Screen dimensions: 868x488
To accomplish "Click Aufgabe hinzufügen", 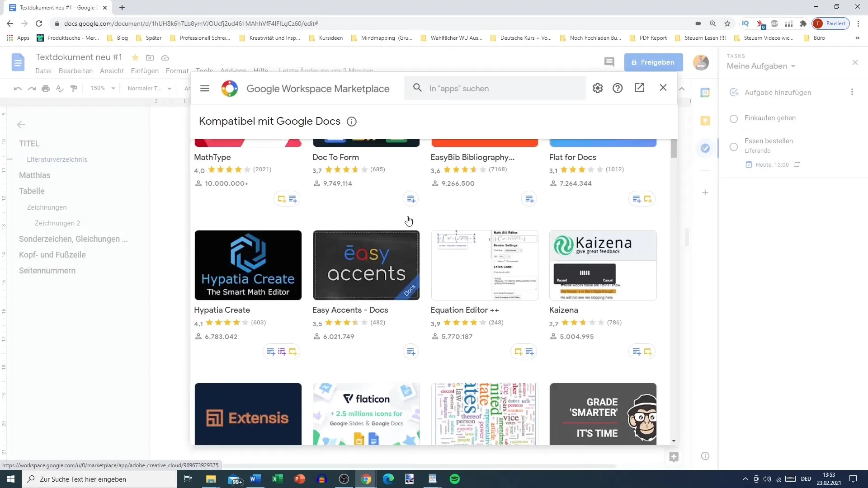I will click(778, 93).
